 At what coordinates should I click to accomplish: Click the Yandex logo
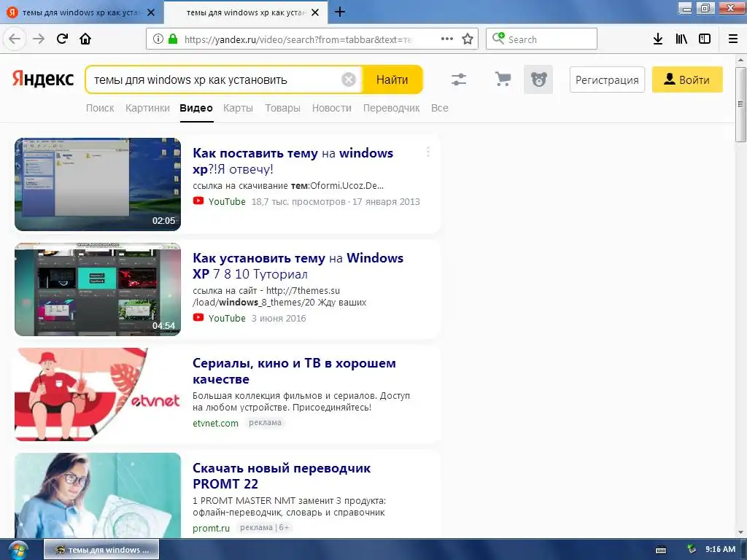pos(43,79)
